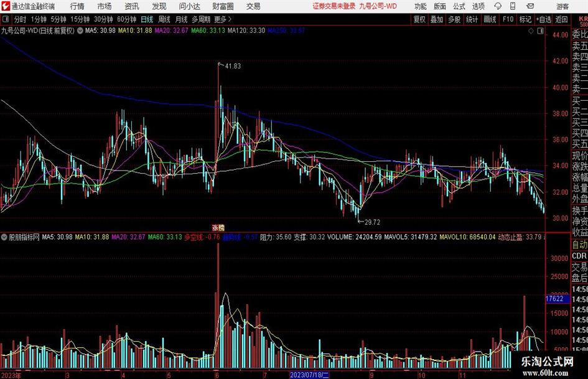Open the 公式 menu

(x=459, y=6)
